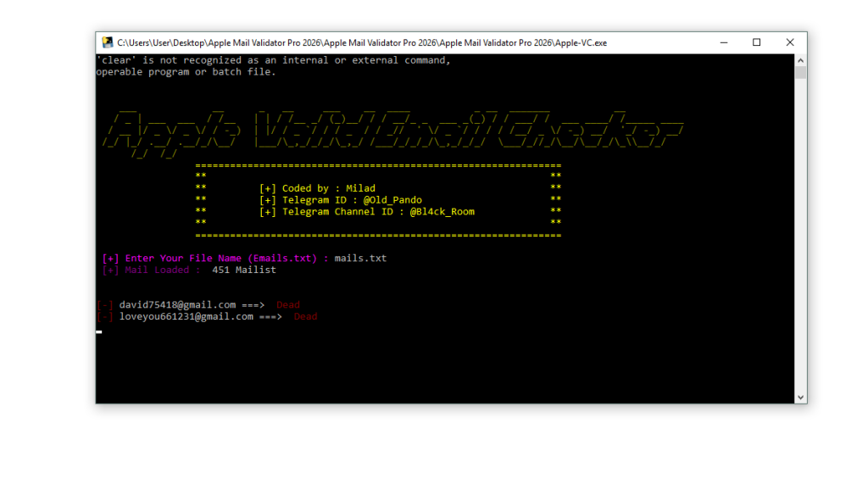Click the console application icon in title bar
The width and height of the screenshot is (868, 490).
point(107,42)
